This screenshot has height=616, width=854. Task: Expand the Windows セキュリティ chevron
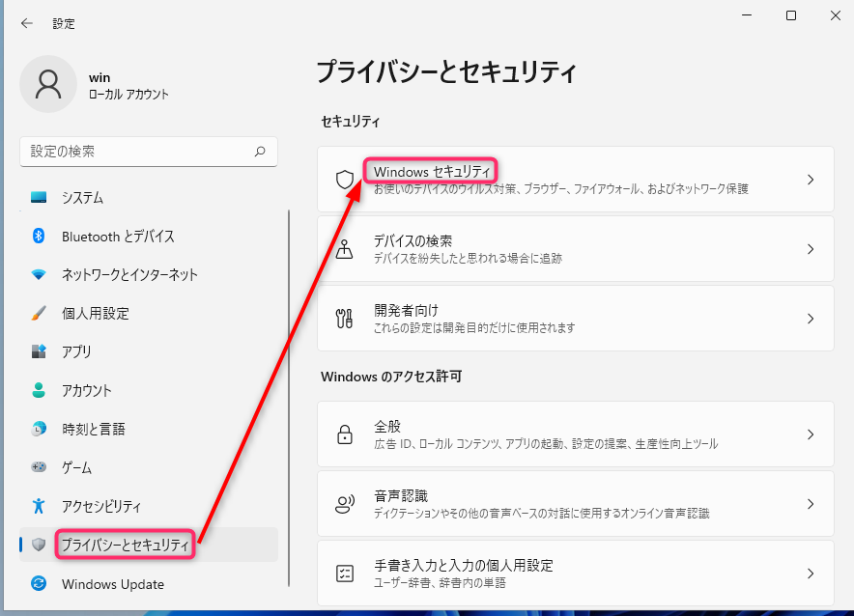coord(811,179)
